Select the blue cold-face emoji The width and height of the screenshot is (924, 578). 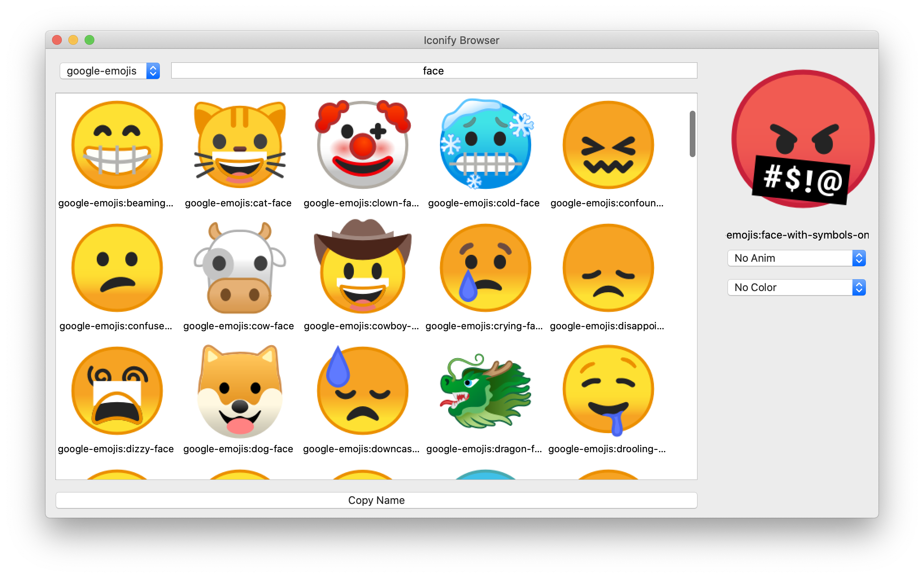point(485,145)
